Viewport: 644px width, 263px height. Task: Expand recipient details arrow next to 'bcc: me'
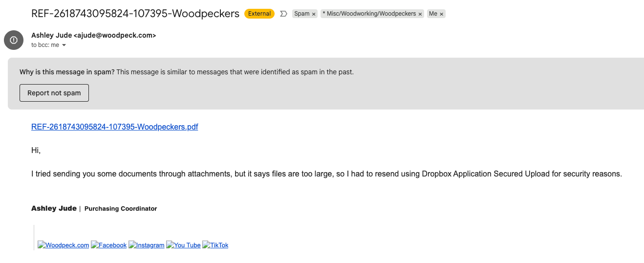(x=64, y=45)
